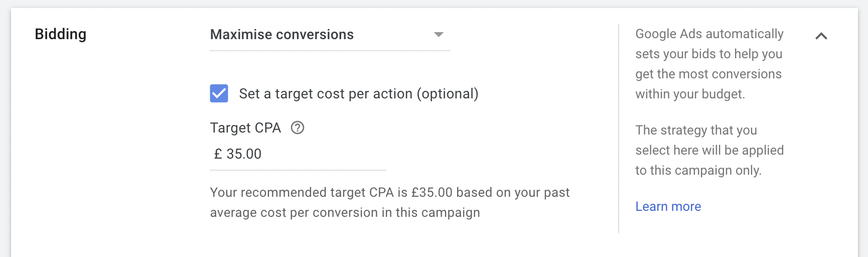Collapse the Bidding section with the chevron

821,36
